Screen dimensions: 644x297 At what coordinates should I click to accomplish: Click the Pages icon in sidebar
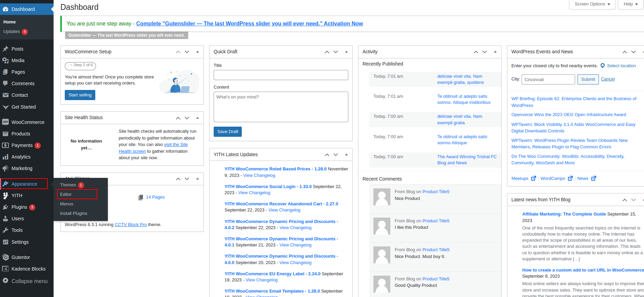pyautogui.click(x=5, y=72)
